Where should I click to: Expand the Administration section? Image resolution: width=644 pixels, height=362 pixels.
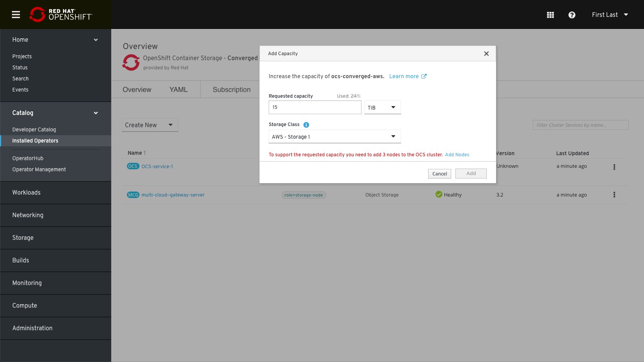click(56, 328)
